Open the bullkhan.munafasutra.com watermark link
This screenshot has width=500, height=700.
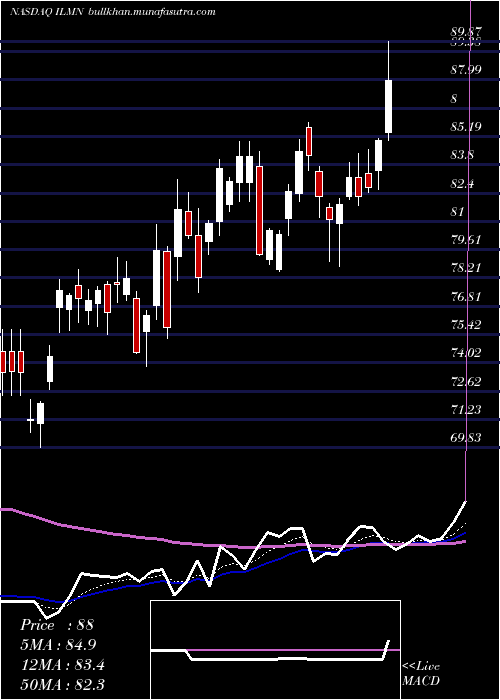[x=152, y=12]
